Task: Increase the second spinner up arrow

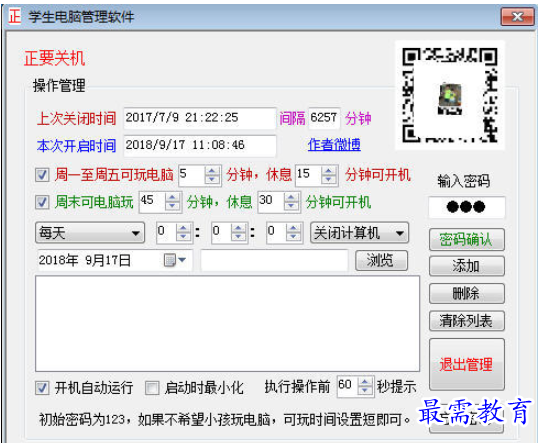Action: click(293, 228)
